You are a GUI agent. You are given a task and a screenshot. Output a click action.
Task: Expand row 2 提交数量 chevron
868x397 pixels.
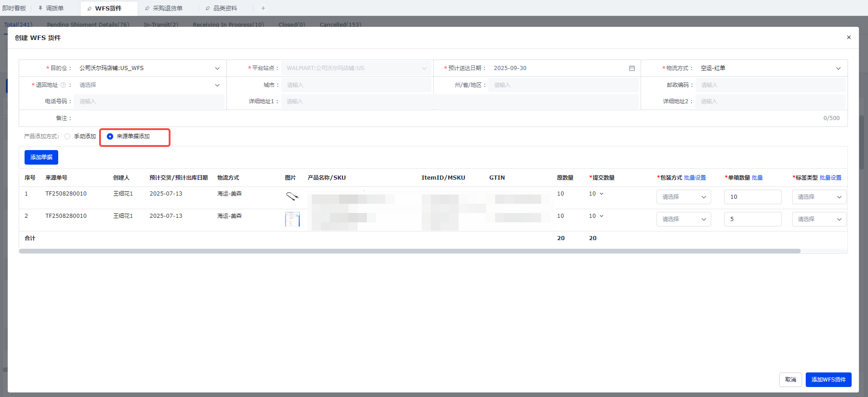pyautogui.click(x=602, y=216)
